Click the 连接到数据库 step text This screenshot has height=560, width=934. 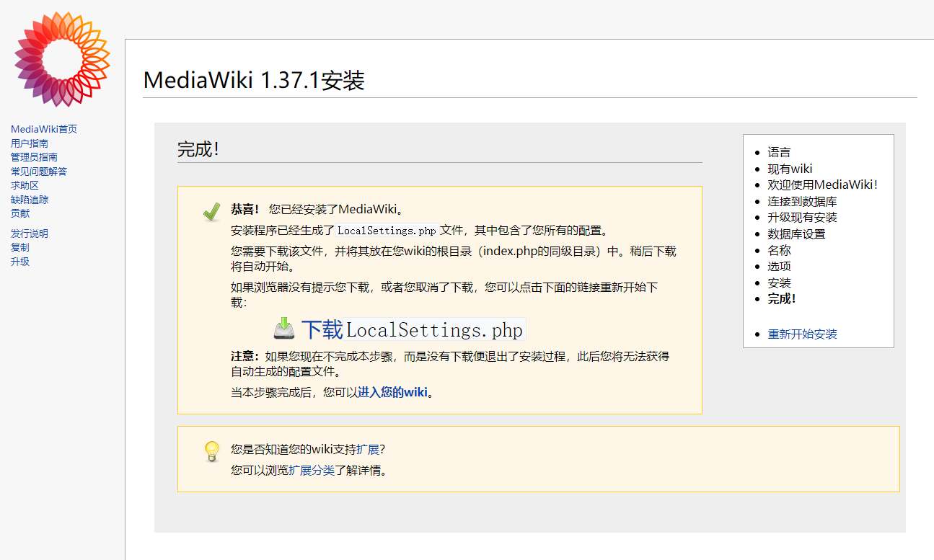[x=803, y=202]
